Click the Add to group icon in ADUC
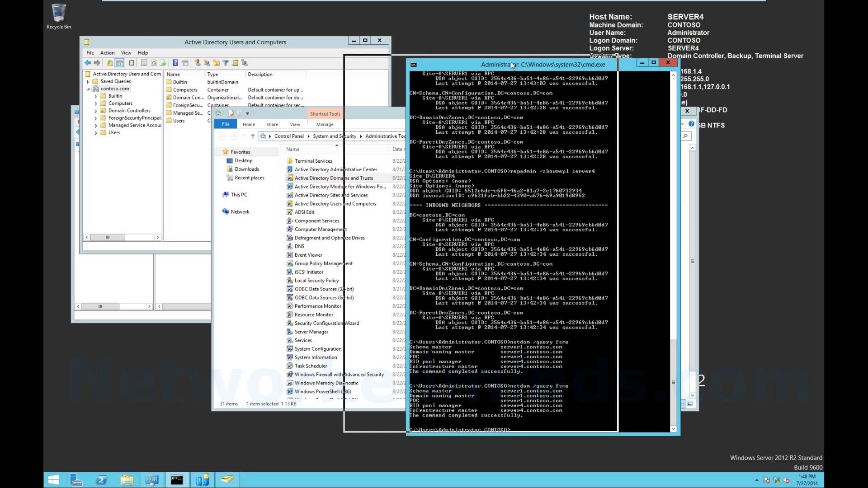 click(x=245, y=63)
